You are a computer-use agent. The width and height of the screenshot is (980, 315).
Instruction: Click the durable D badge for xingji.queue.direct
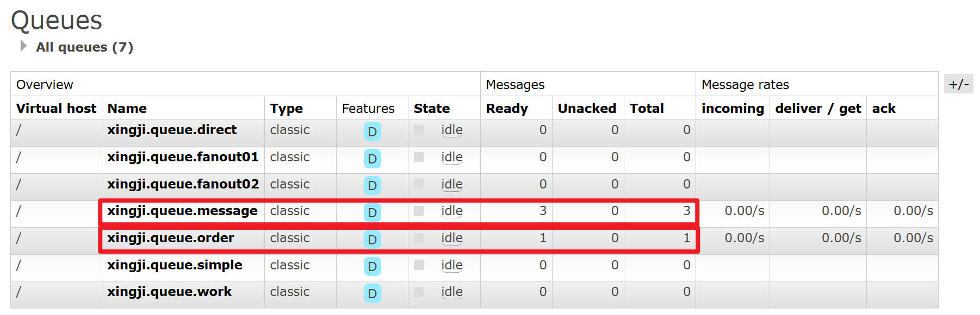pos(372,131)
